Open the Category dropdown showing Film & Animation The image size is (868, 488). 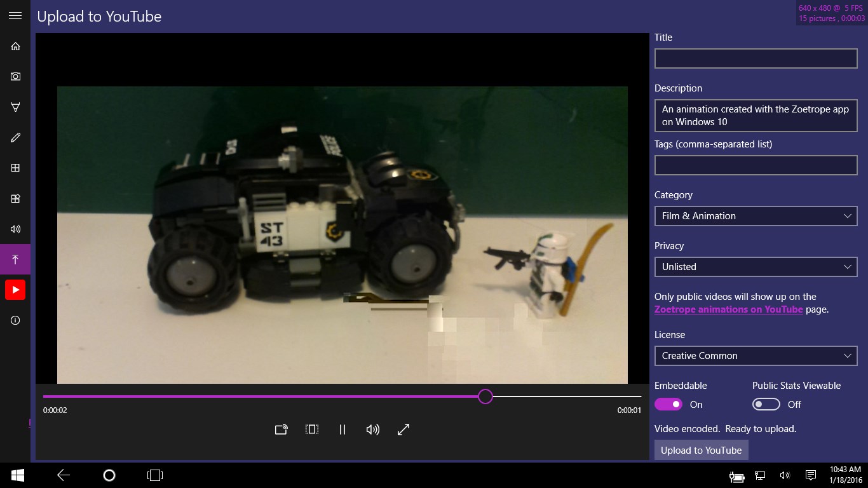pos(756,216)
